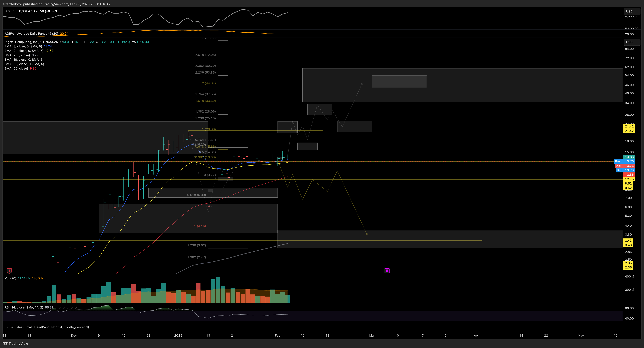
Task: Click the 2 (44.97) Fibonacci label
Action: click(209, 83)
